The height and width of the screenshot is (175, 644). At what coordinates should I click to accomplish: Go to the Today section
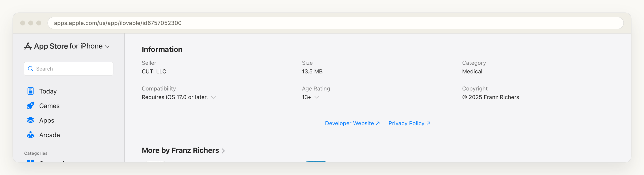[48, 91]
